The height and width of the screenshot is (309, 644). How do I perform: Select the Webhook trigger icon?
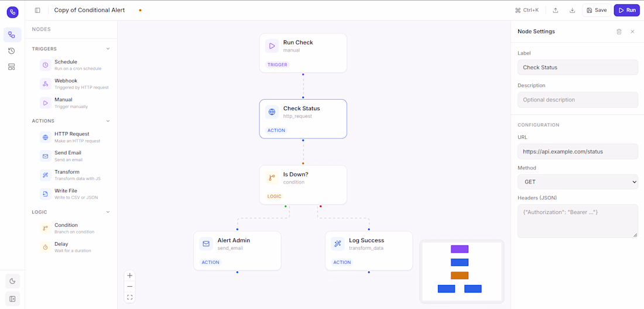click(x=46, y=84)
